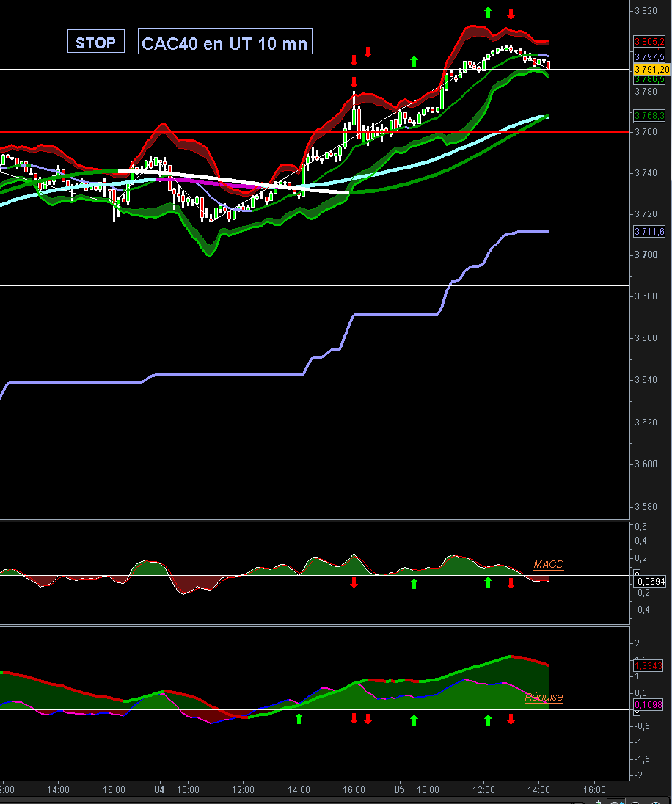The height and width of the screenshot is (804, 672).
Task: Open the Répulse indicator label
Action: click(x=544, y=697)
